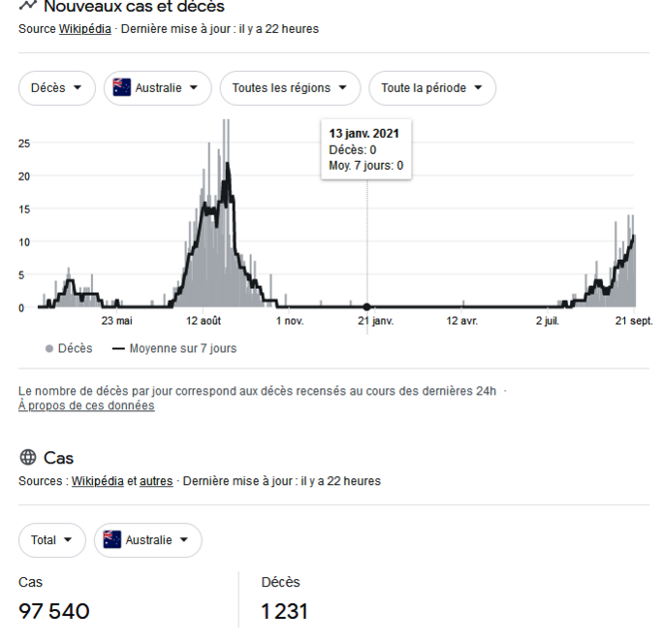
Task: Open À propos de ces données link
Action: pyautogui.click(x=86, y=405)
